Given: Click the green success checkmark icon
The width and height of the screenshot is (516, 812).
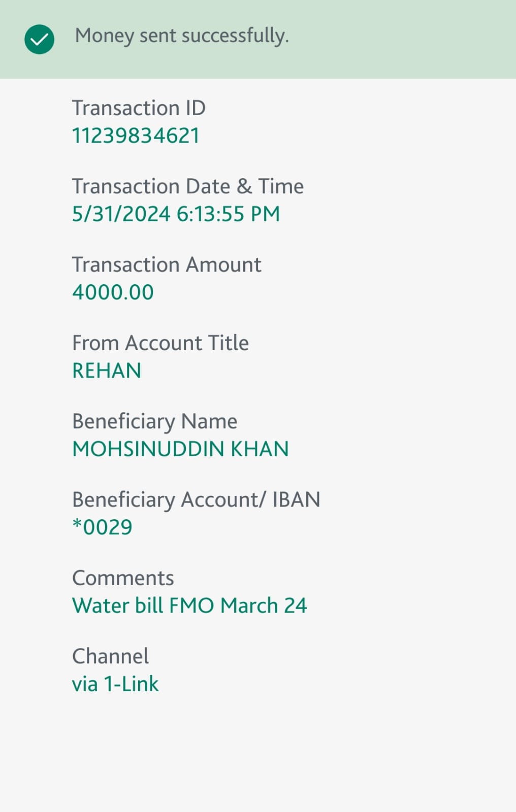Looking at the screenshot, I should 39,39.
